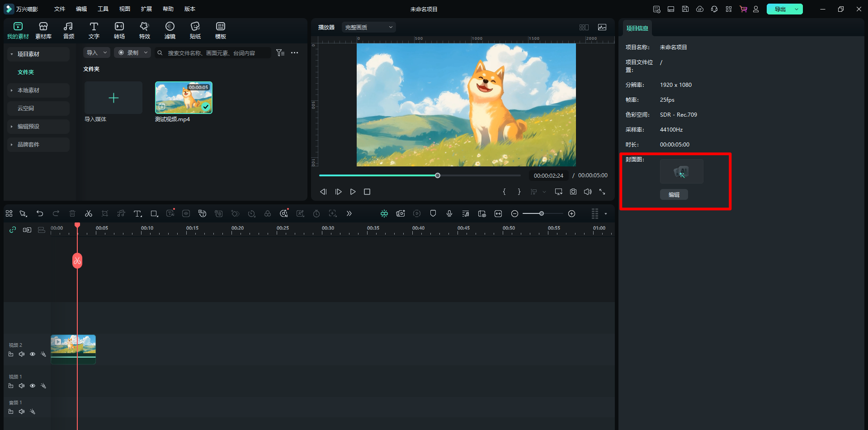The height and width of the screenshot is (430, 868).
Task: Toggle timeline snapping magnet icon
Action: click(384, 213)
